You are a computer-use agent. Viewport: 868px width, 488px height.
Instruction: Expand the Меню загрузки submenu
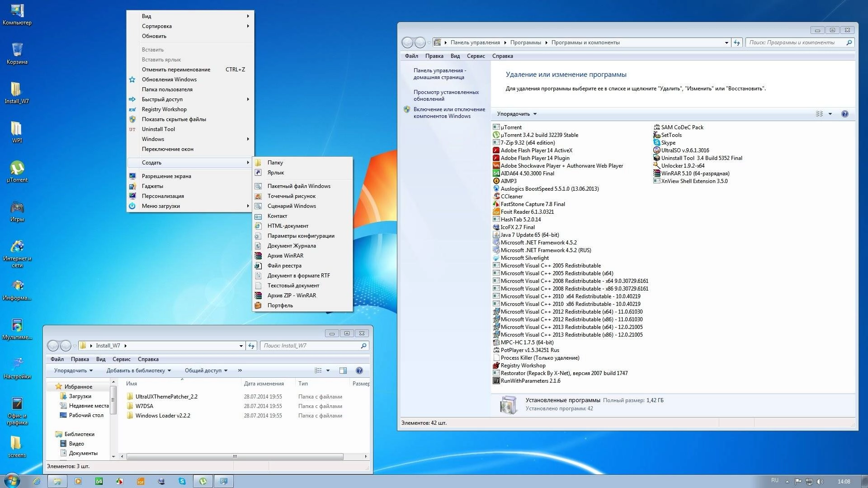(190, 206)
